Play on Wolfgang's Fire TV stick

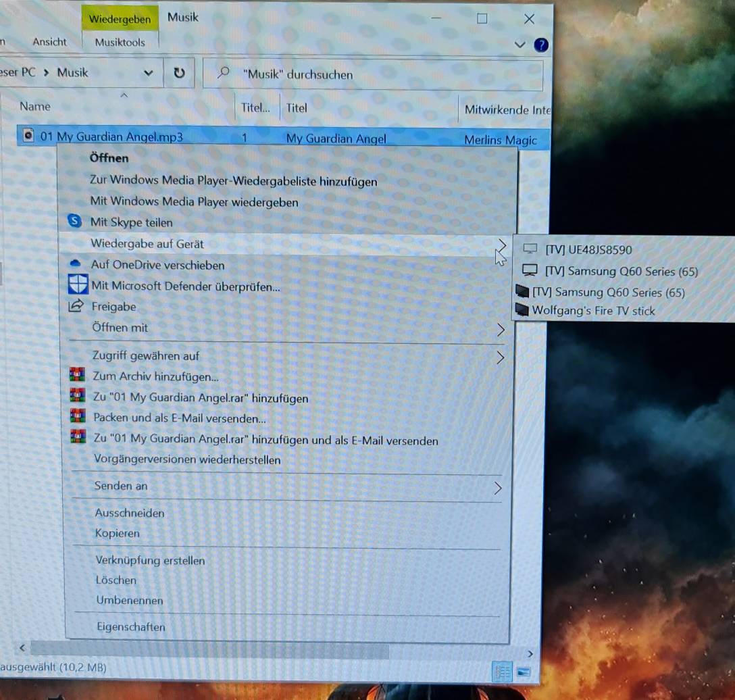point(593,311)
